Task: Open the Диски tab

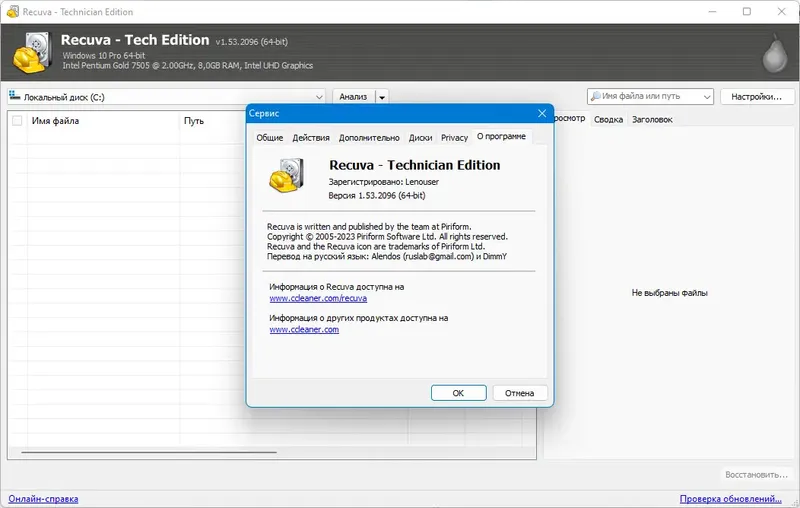Action: (x=420, y=138)
